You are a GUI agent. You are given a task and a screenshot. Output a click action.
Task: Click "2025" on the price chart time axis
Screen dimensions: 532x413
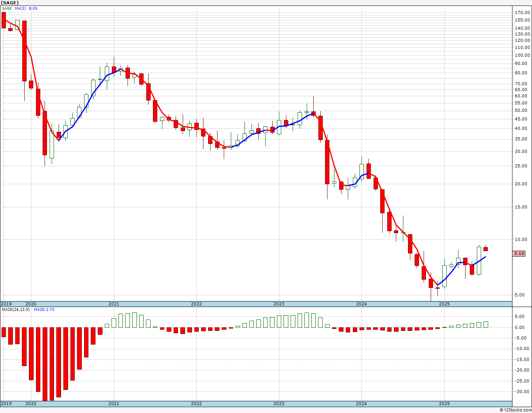click(x=444, y=304)
